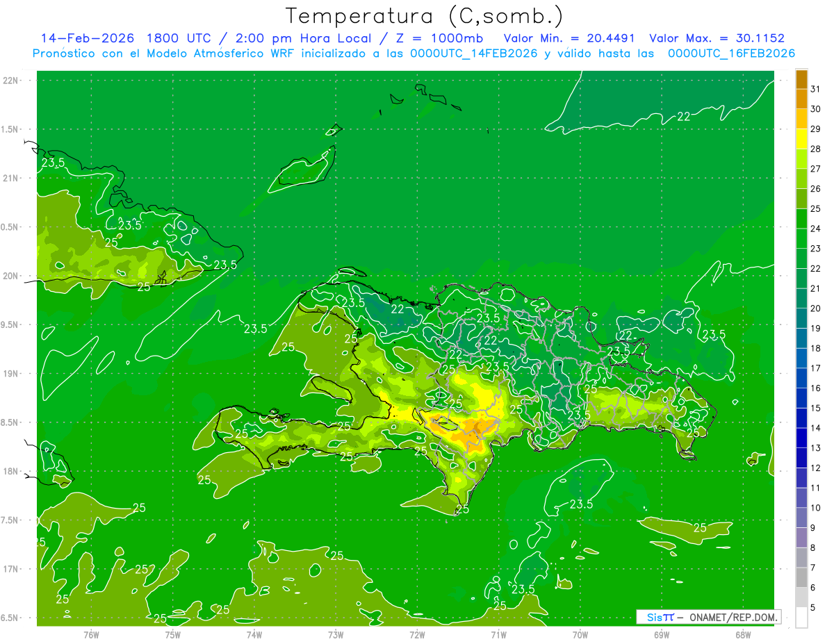The height and width of the screenshot is (644, 834).
Task: Click the '5' color scale label
Action: tap(813, 608)
